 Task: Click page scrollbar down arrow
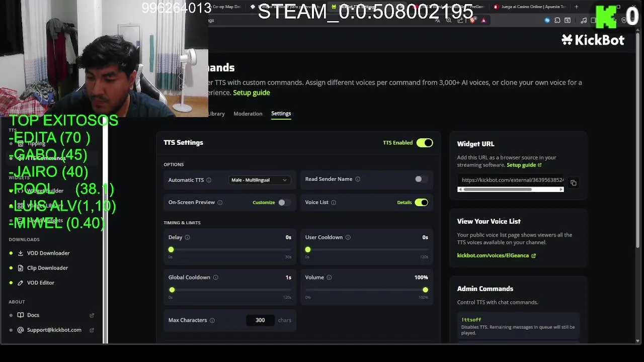click(x=638, y=341)
